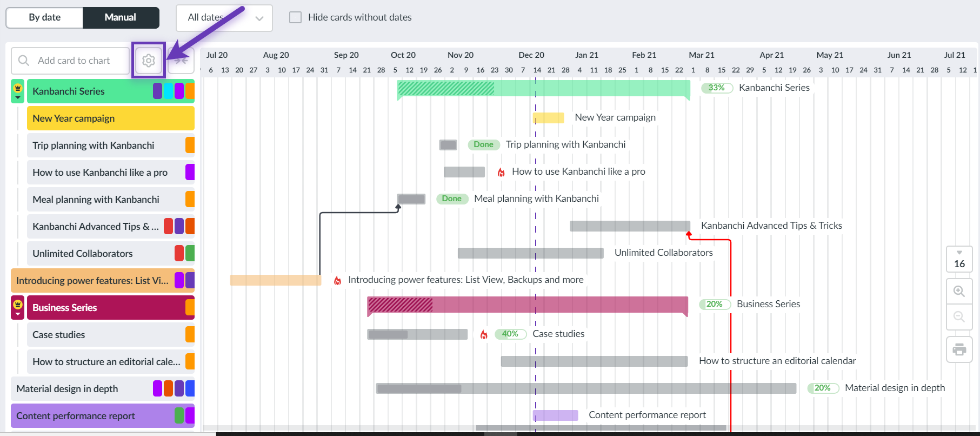The height and width of the screenshot is (436, 980).
Task: Zoom in the Gantt chart
Action: [959, 291]
